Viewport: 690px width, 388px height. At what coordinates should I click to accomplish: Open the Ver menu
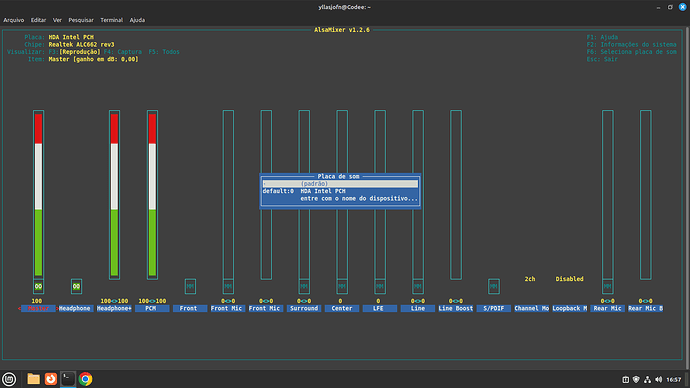tap(57, 20)
